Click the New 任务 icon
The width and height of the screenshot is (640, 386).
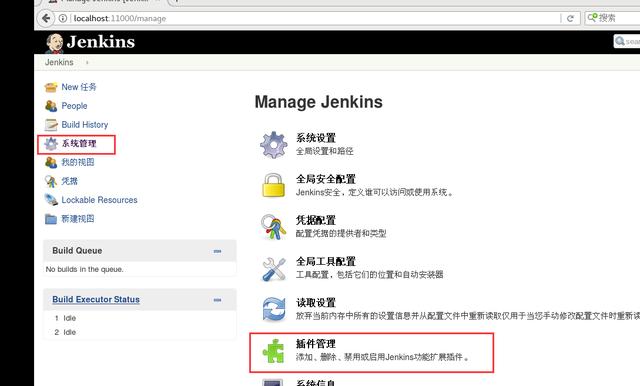click(x=51, y=87)
